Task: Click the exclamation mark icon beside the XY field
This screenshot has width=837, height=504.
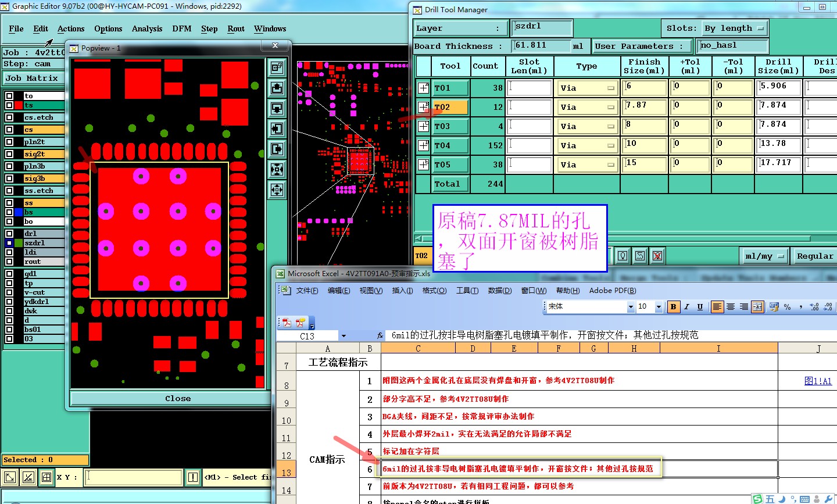Action: pos(193,478)
